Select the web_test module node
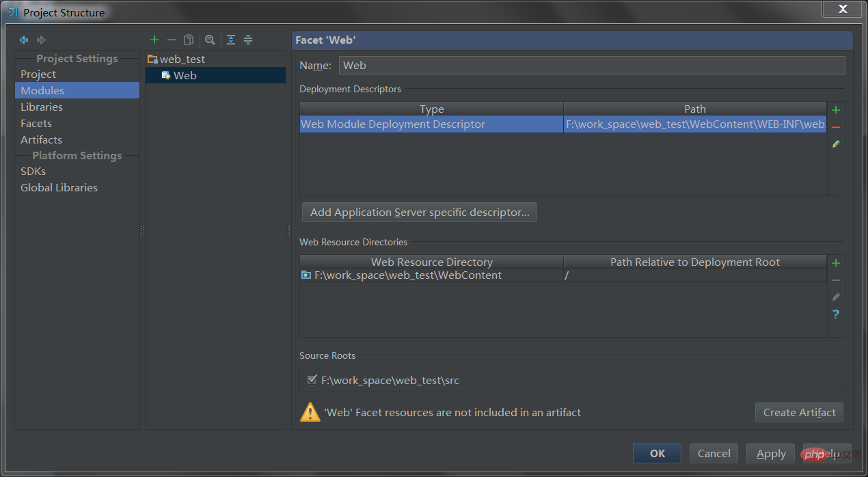 176,59
